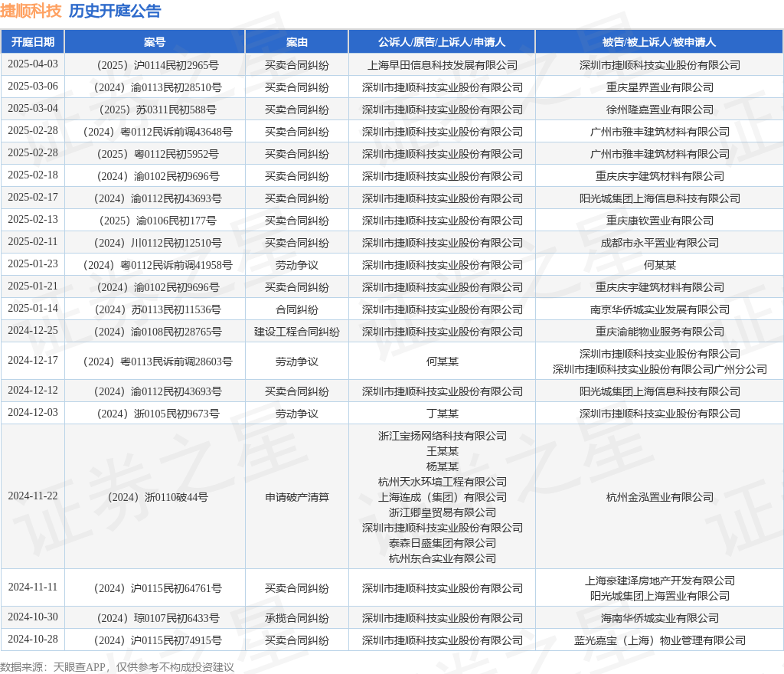Click the date 2025-03-06
This screenshot has width=784, height=674.
(x=33, y=86)
